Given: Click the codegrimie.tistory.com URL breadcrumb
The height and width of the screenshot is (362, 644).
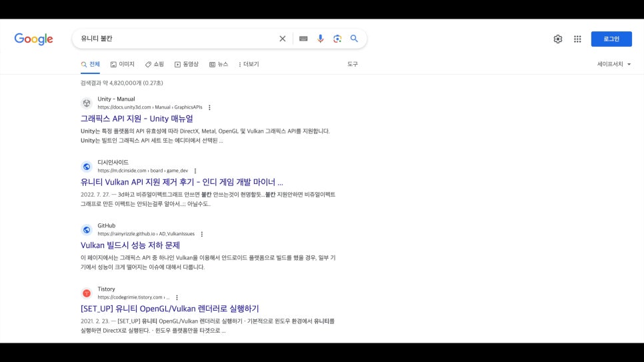Looking at the screenshot, I should [133, 297].
